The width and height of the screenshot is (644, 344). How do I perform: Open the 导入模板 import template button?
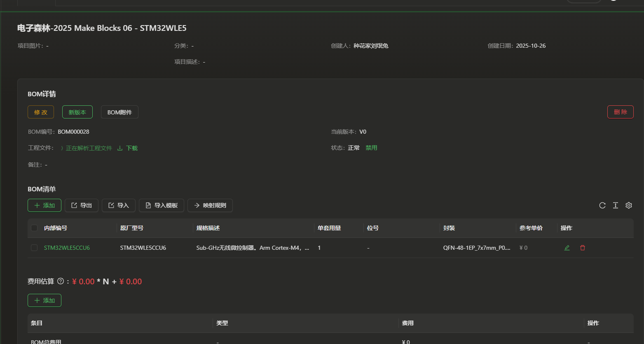(x=162, y=205)
